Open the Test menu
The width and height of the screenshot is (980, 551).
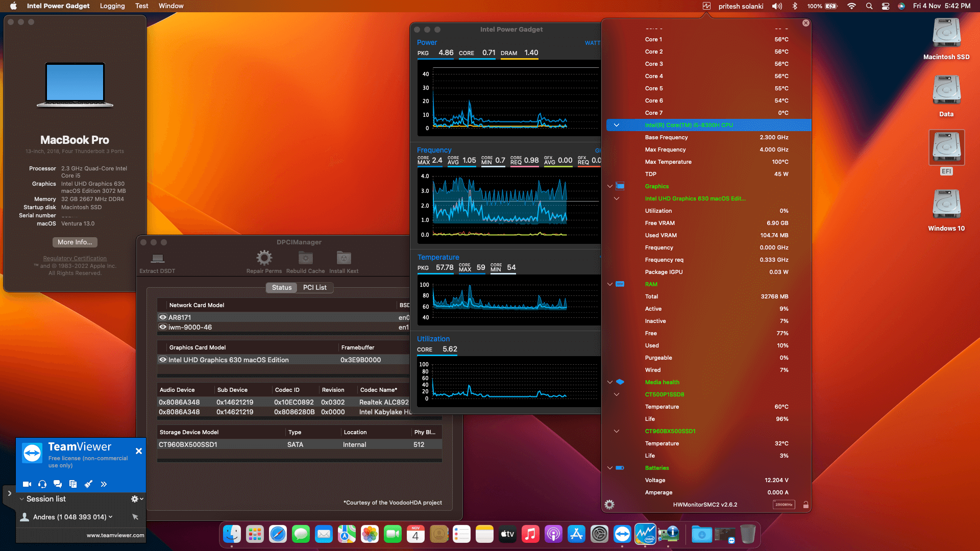141,6
